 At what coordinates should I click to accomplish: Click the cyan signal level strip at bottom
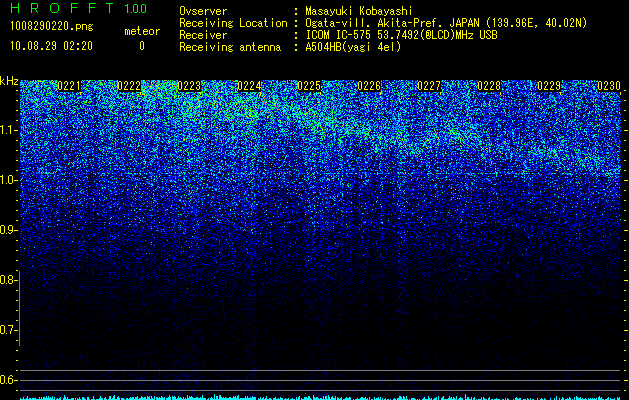point(320,398)
